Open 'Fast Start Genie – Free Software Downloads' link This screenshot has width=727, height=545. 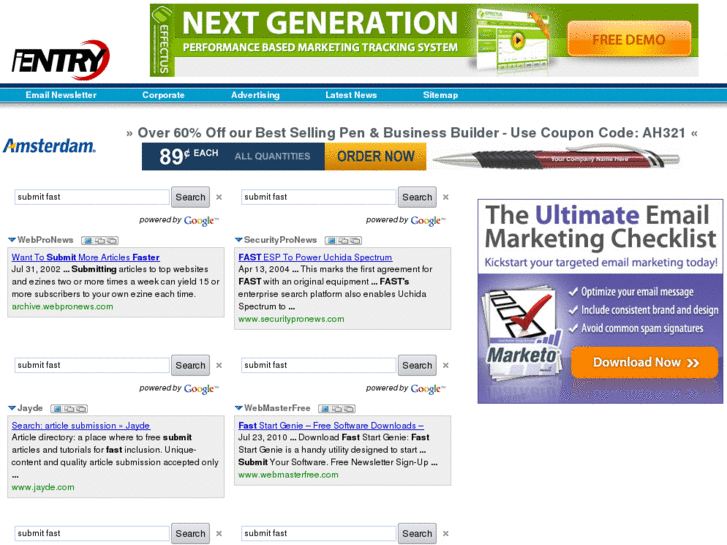pyautogui.click(x=331, y=426)
